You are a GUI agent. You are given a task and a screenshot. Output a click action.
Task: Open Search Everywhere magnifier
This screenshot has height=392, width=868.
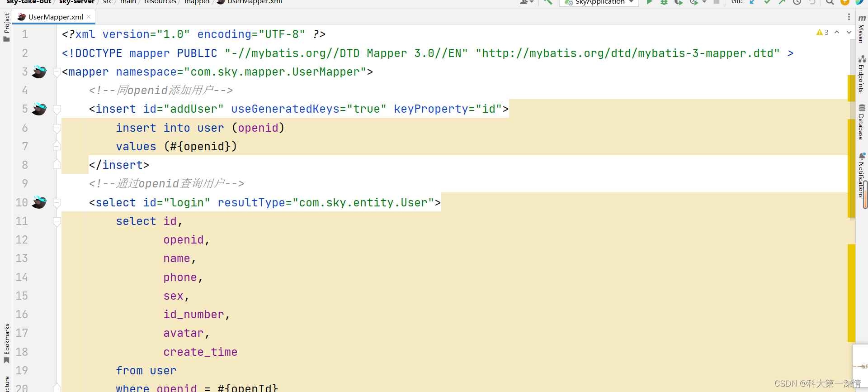point(830,2)
